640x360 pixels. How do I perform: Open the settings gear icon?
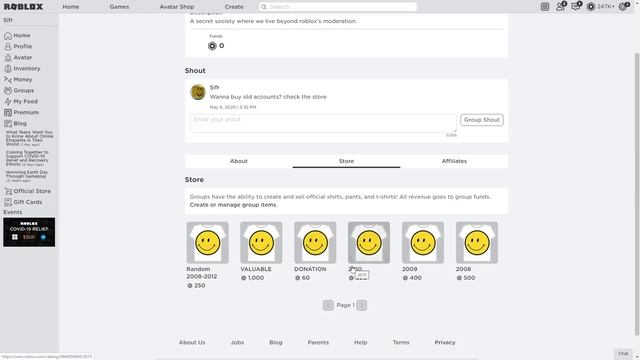622,7
